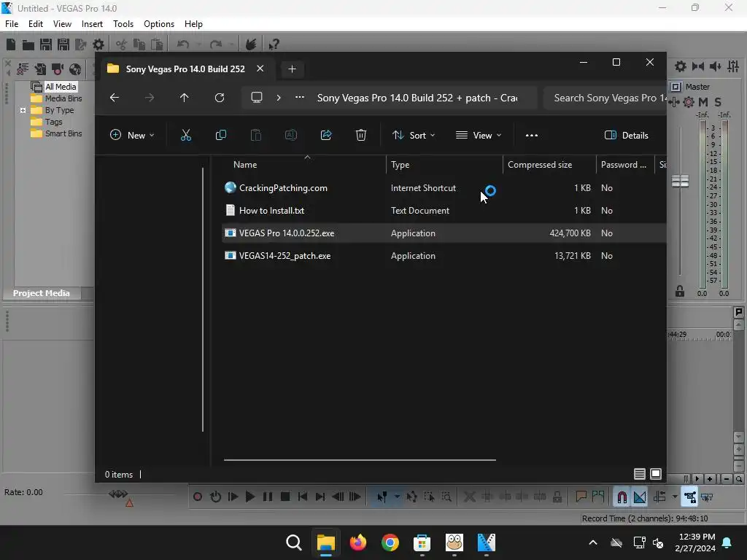Toggle Automatic Crossfades button
This screenshot has width=747, height=560.
[x=640, y=497]
